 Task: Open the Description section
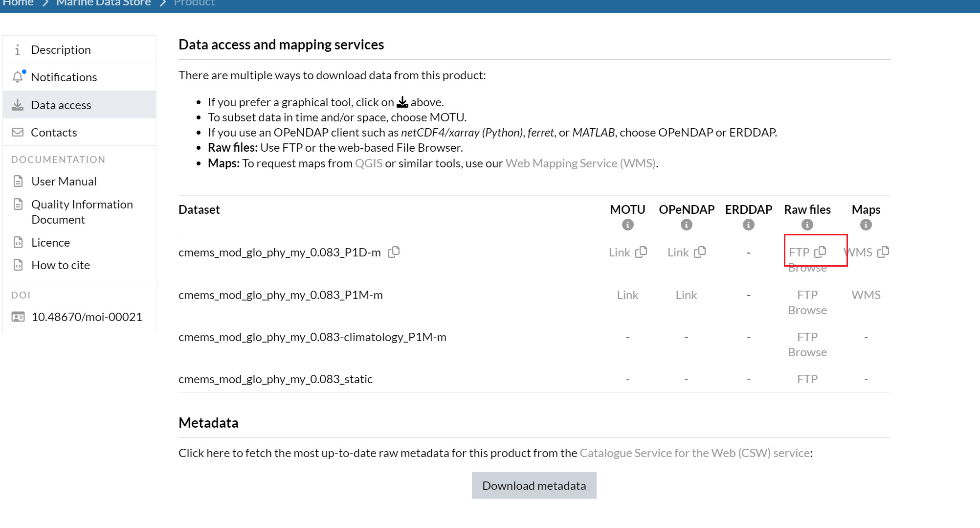click(80, 49)
